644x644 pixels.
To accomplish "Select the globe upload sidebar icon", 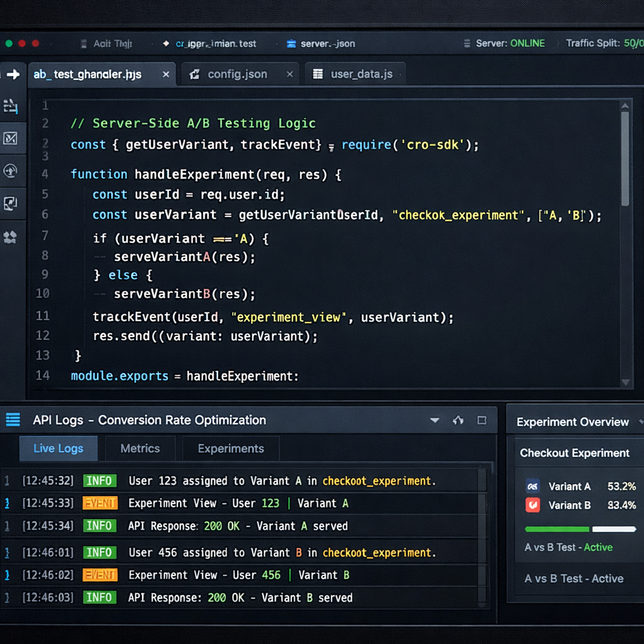I will [10, 170].
